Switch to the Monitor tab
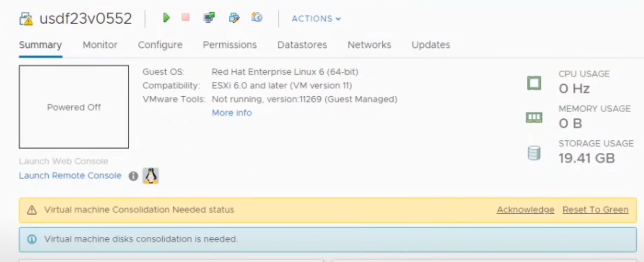This screenshot has height=262, width=644. click(100, 45)
